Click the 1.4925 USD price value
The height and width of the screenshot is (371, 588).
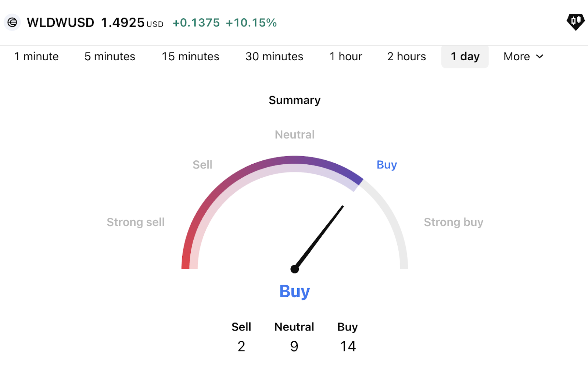coord(123,23)
